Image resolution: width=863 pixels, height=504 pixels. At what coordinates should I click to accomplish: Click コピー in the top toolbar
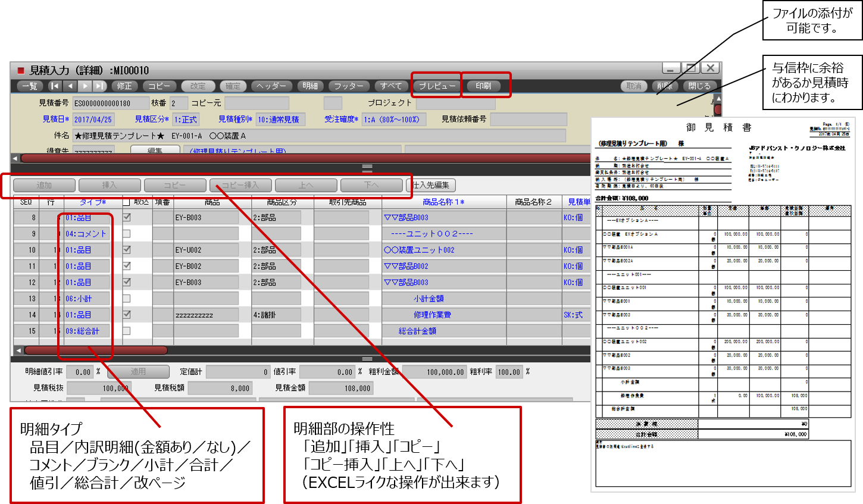tap(160, 86)
